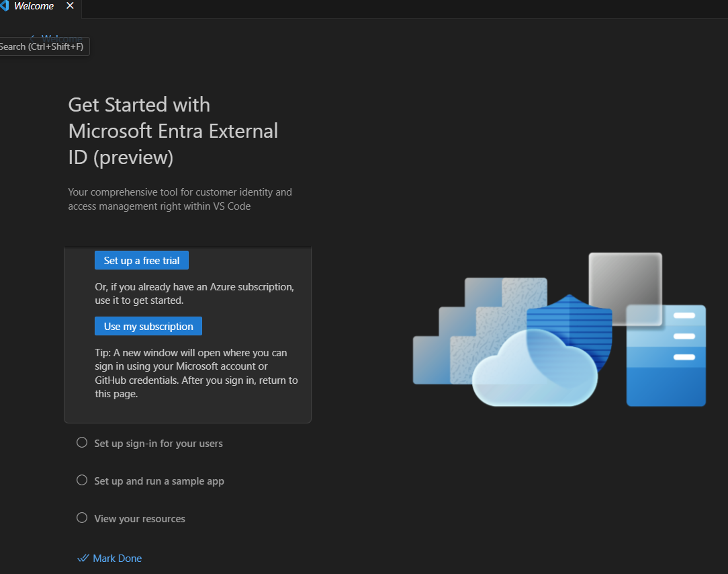Click the back chevron before the Welcome link
Viewport: 728px width, 574px height.
click(34, 39)
